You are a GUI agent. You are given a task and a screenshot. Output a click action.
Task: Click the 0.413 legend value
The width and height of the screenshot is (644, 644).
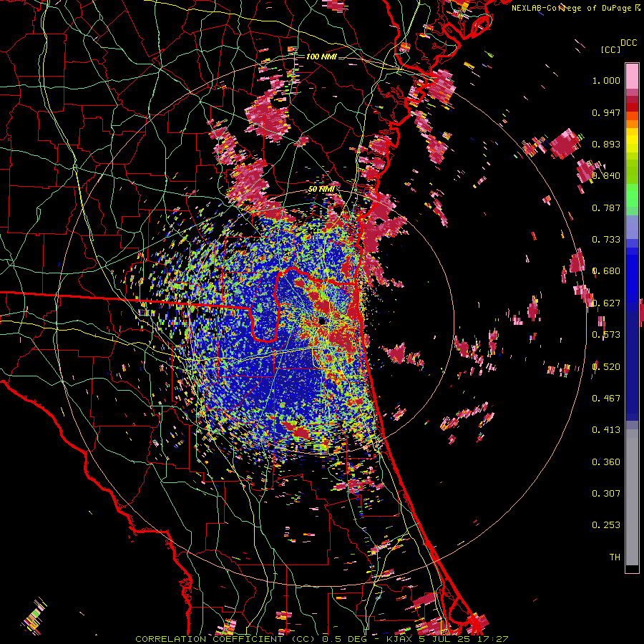point(606,430)
